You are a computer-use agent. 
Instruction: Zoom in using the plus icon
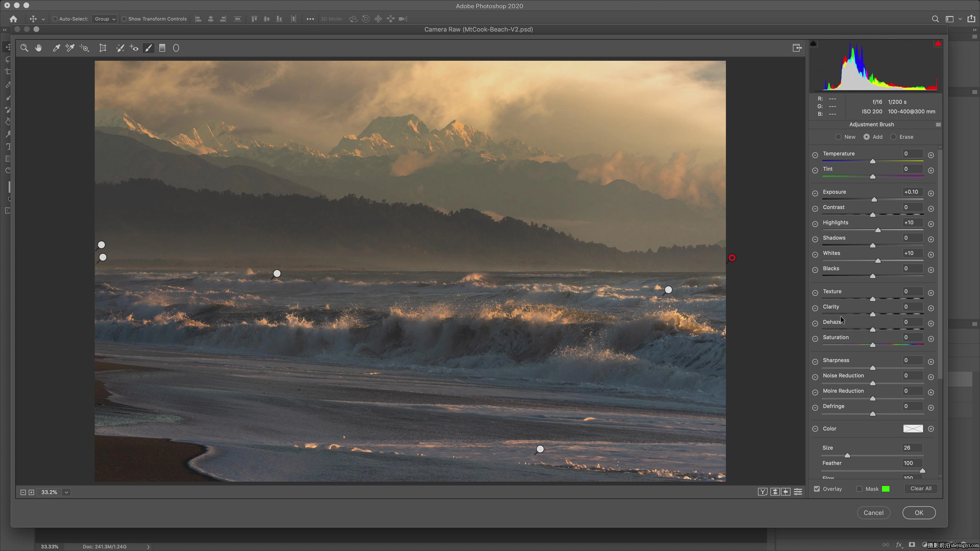click(32, 492)
